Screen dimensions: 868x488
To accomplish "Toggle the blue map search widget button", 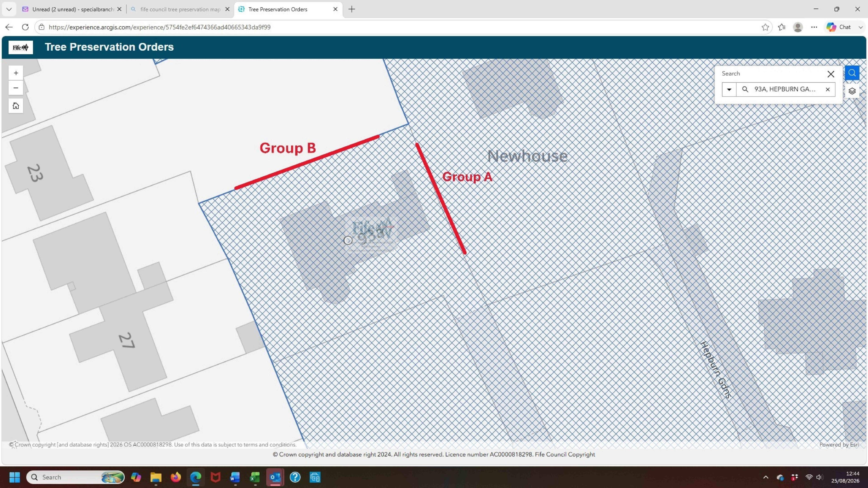I will coord(852,73).
